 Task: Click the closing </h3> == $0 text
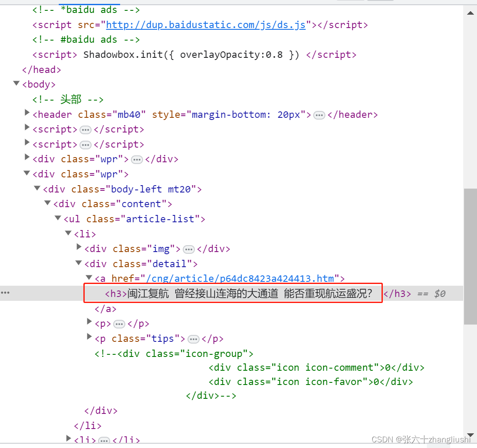tap(414, 293)
